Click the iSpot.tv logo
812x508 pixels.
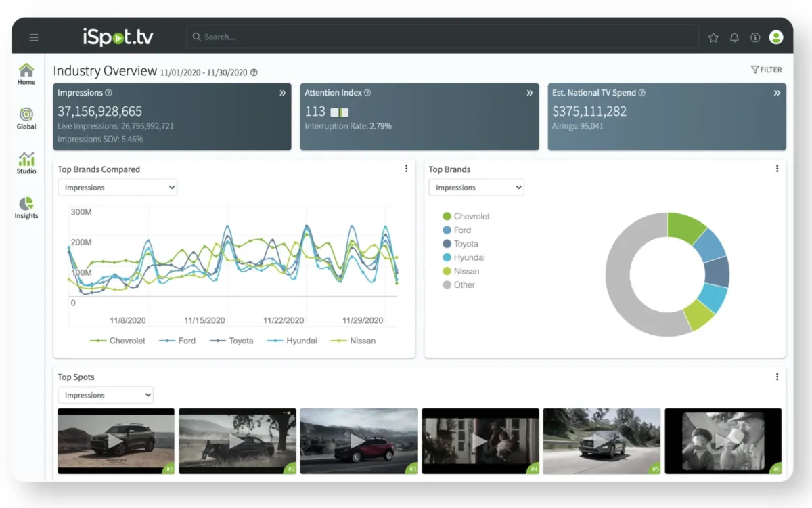[x=117, y=37]
